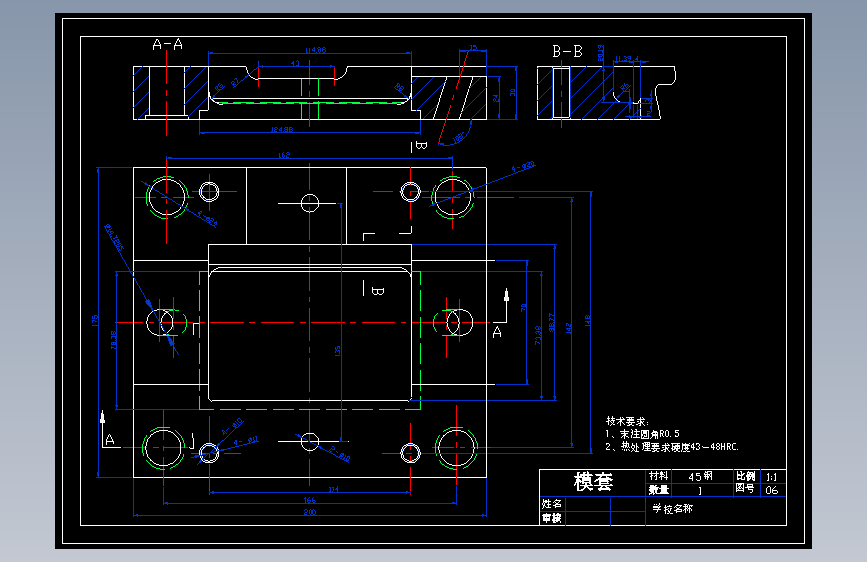Click the B-B section view label
The width and height of the screenshot is (867, 562).
click(567, 51)
